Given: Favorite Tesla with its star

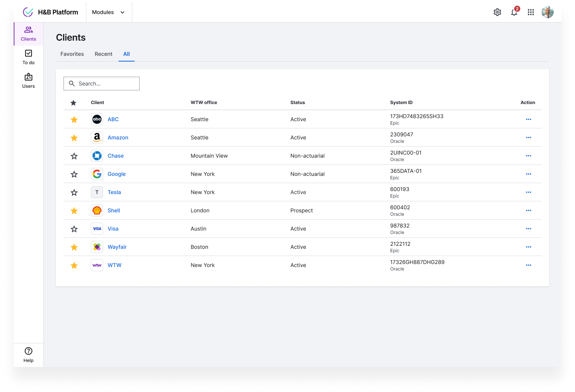Looking at the screenshot, I should click(x=74, y=193).
